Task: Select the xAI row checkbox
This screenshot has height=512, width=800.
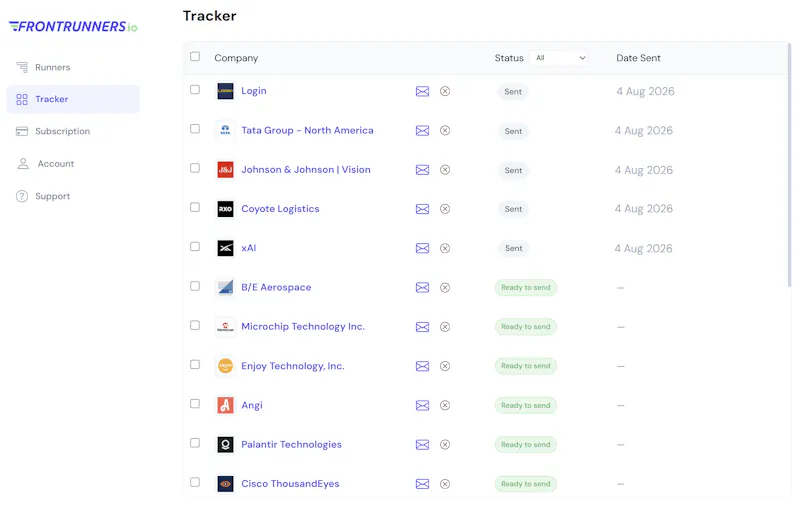Action: click(195, 247)
